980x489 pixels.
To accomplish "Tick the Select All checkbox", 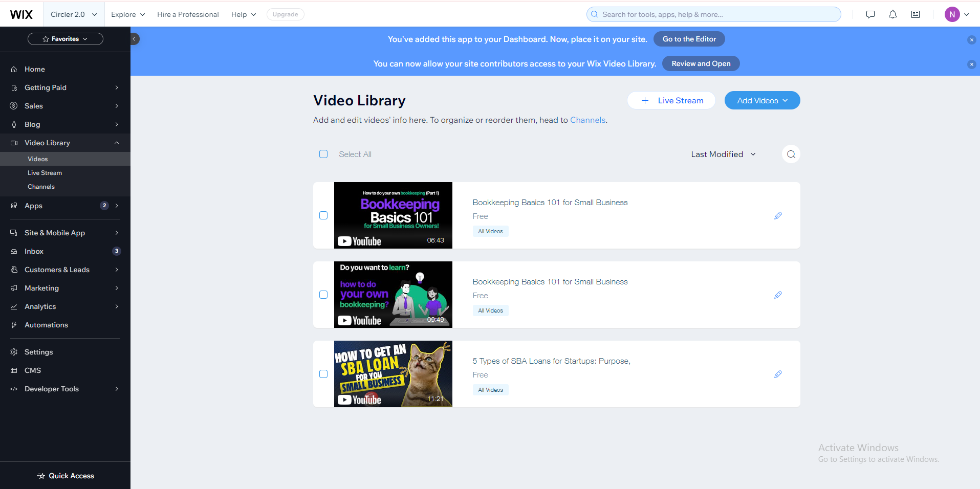I will pyautogui.click(x=323, y=154).
